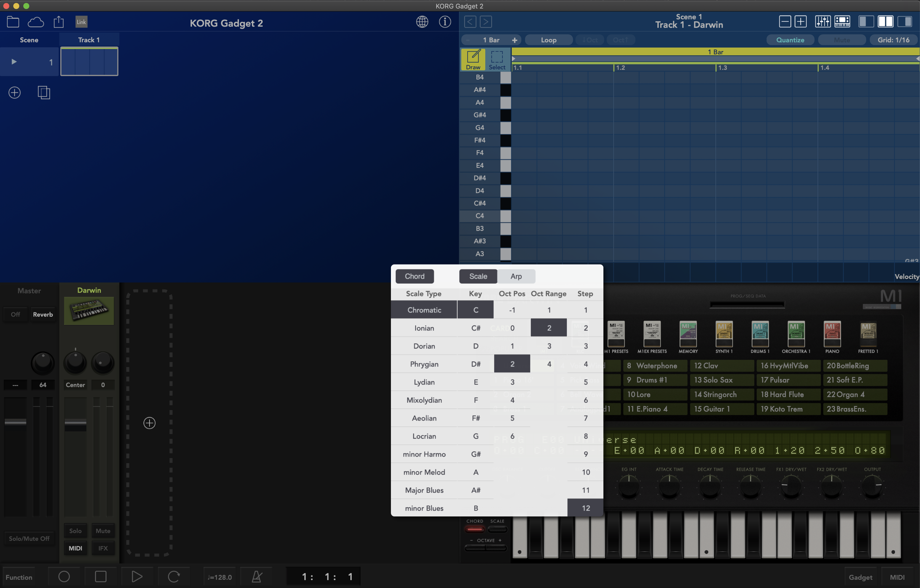Click the record button in transport
Viewport: 920px width, 588px height.
pos(64,576)
